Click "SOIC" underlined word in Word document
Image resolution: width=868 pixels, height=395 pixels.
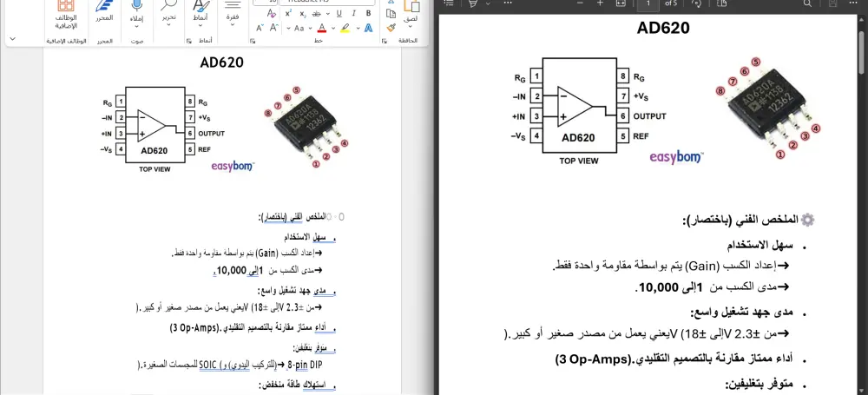pyautogui.click(x=209, y=365)
